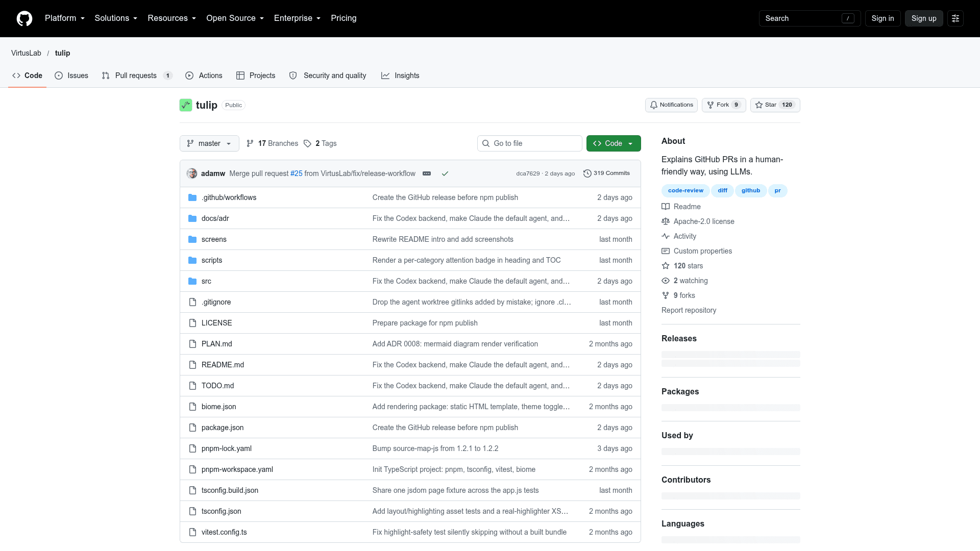
Task: Fork the repository
Action: (x=724, y=105)
